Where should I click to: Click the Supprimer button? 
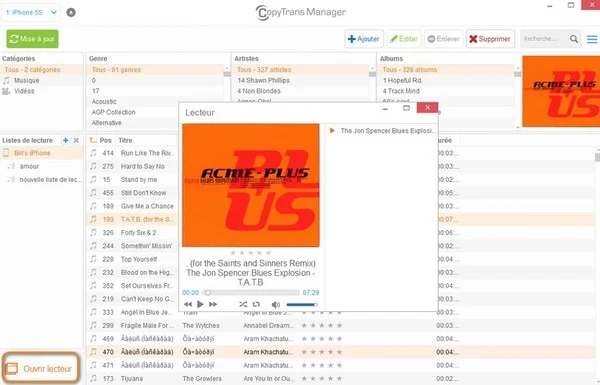(490, 39)
